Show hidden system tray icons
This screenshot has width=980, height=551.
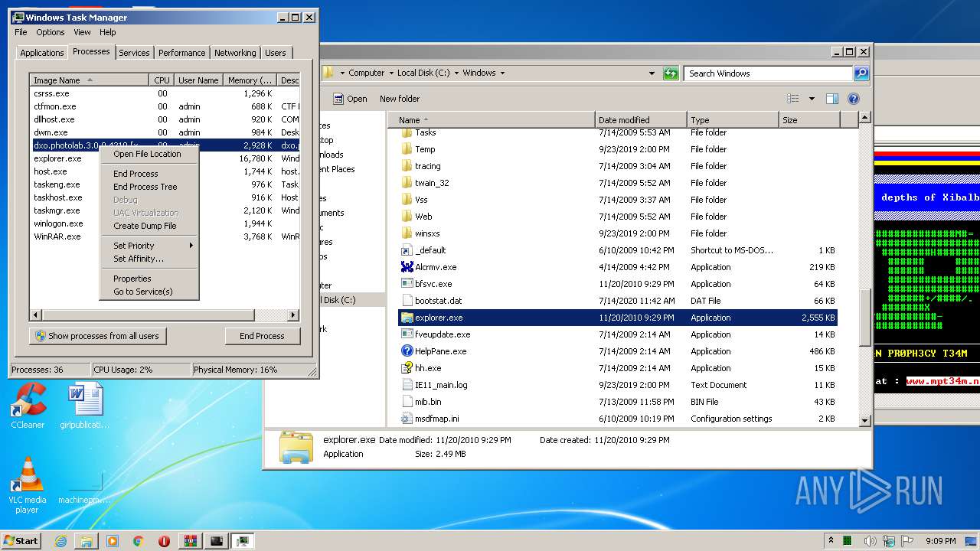(831, 541)
